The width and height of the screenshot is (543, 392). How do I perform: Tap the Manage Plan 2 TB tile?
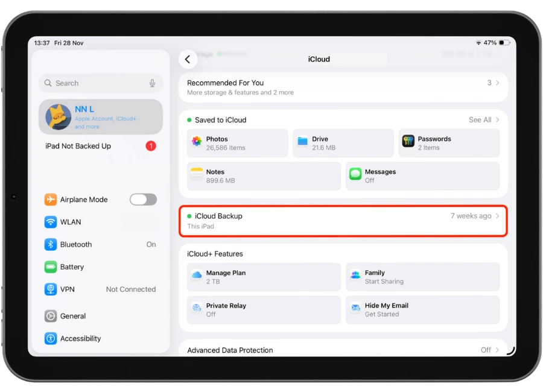264,277
